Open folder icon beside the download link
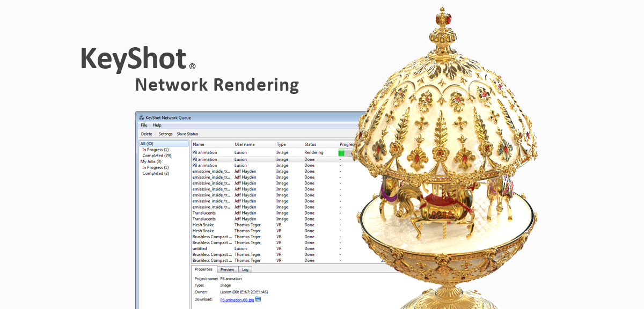This screenshot has height=309, width=644. coord(258,299)
